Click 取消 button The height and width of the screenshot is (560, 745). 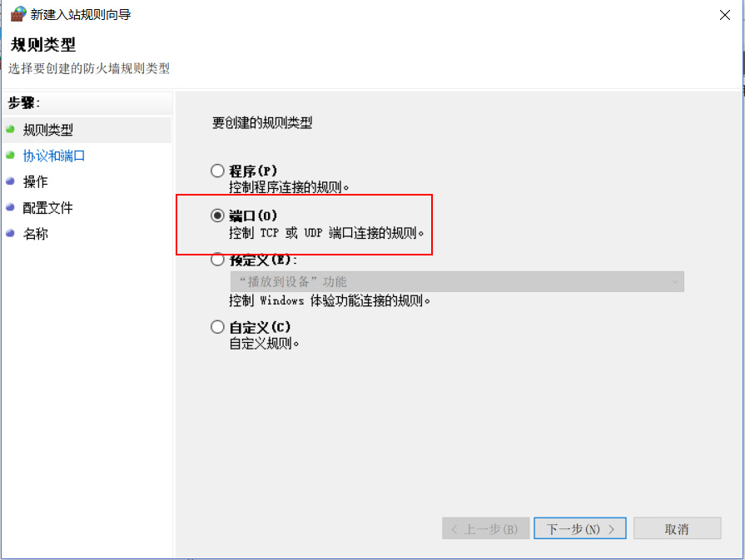(677, 528)
